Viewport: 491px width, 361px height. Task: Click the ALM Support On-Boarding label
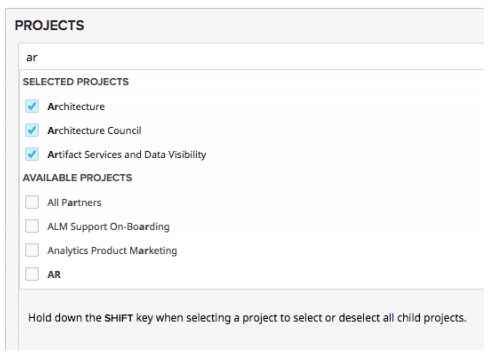click(108, 227)
